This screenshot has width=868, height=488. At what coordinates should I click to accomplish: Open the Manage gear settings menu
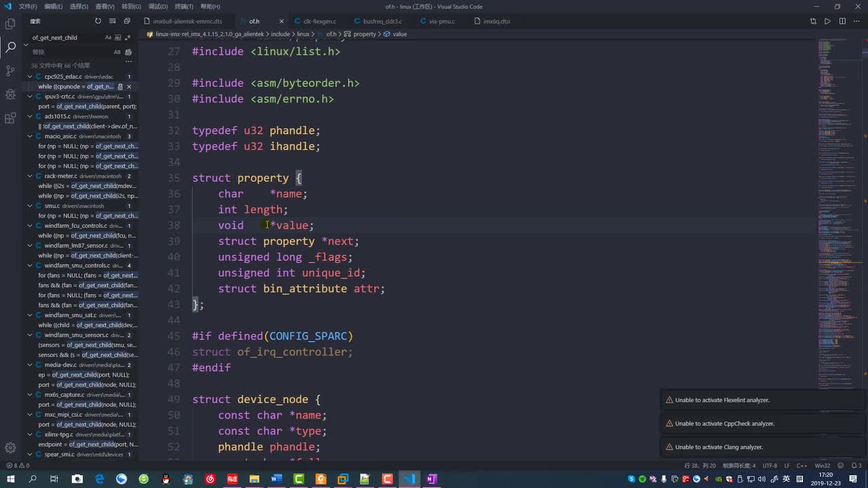click(10, 447)
